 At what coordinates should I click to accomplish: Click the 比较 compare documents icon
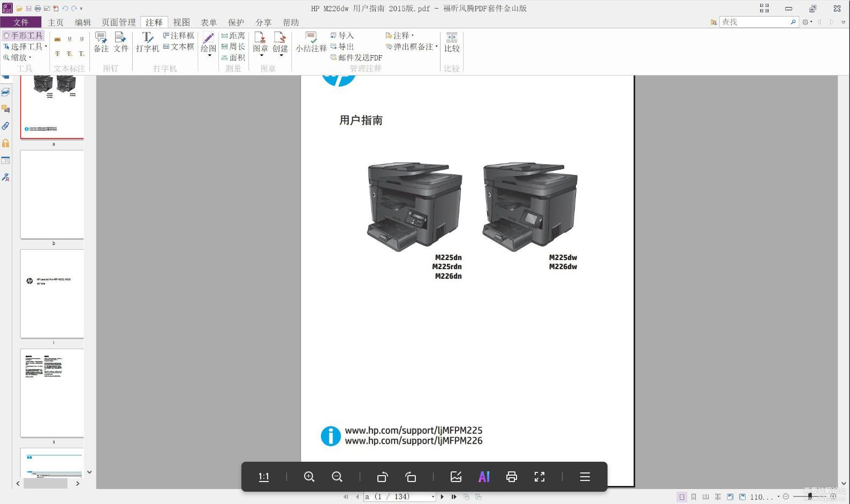point(452,42)
